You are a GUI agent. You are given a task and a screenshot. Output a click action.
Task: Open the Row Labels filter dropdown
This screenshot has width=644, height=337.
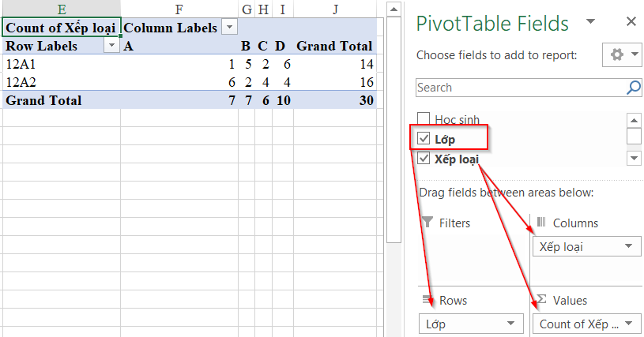pyautogui.click(x=111, y=46)
